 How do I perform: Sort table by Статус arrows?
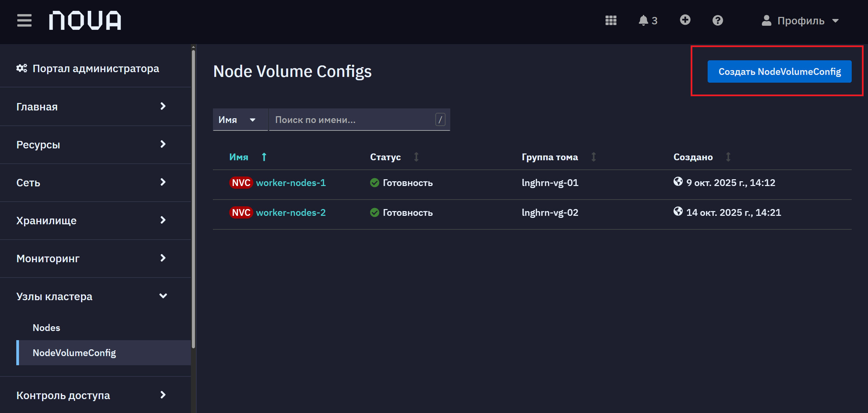click(x=416, y=157)
